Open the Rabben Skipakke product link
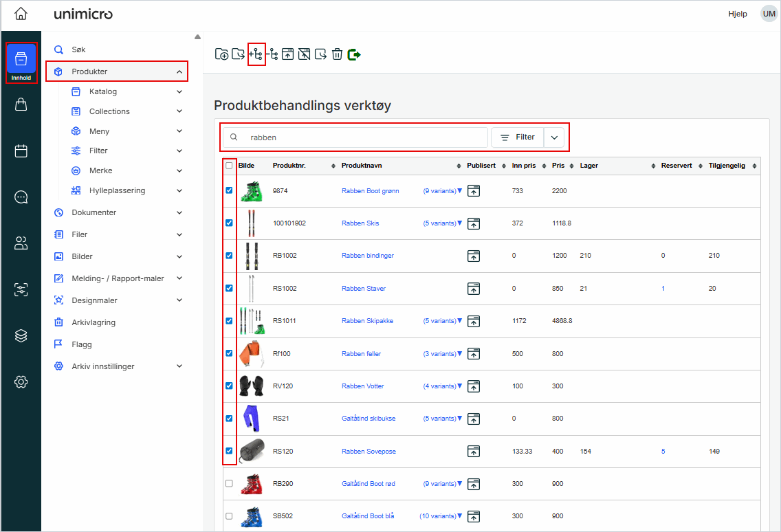This screenshot has height=532, width=781. pyautogui.click(x=367, y=321)
